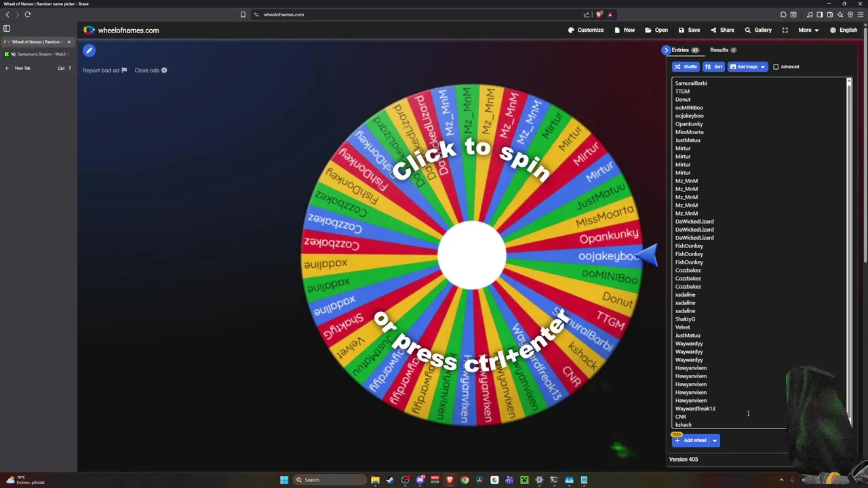Show hidden tray icons chevron
Viewport: 868px width, 488px height.
tap(781, 480)
